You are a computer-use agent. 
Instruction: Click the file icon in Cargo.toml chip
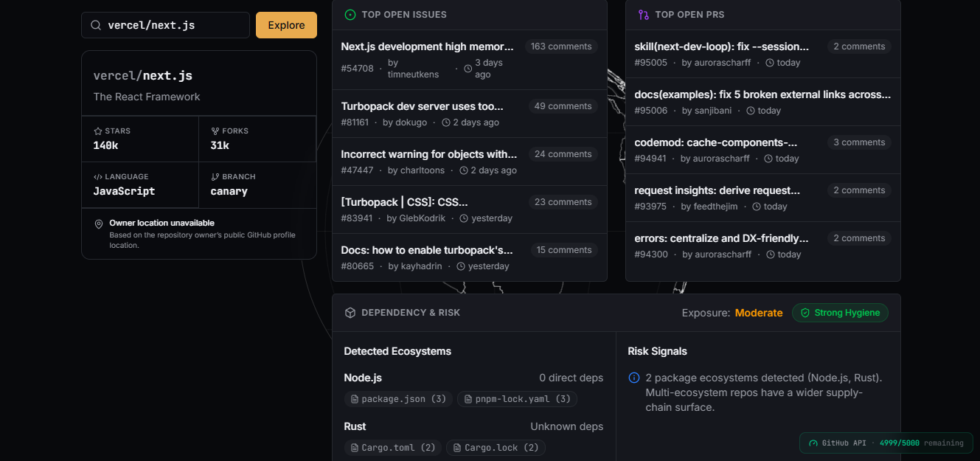point(355,448)
